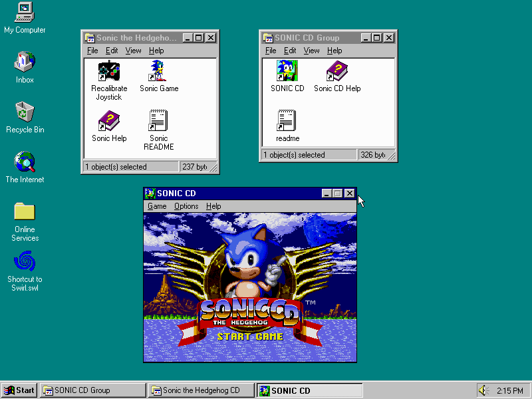532x399 pixels.
Task: Select the readme notepad icon
Action: click(x=287, y=120)
